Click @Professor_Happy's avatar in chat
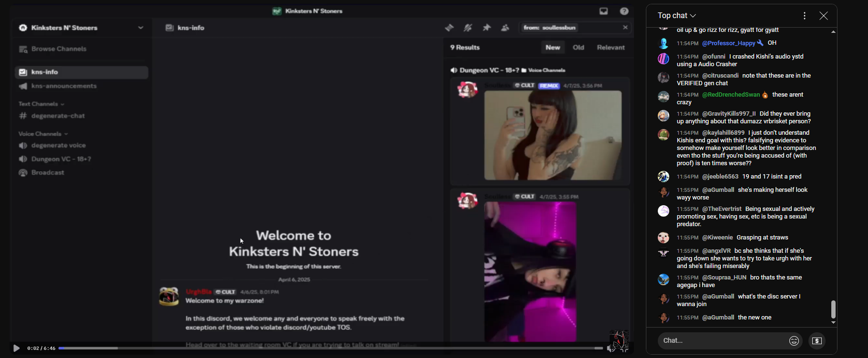Image resolution: width=868 pixels, height=358 pixels. pyautogui.click(x=664, y=43)
